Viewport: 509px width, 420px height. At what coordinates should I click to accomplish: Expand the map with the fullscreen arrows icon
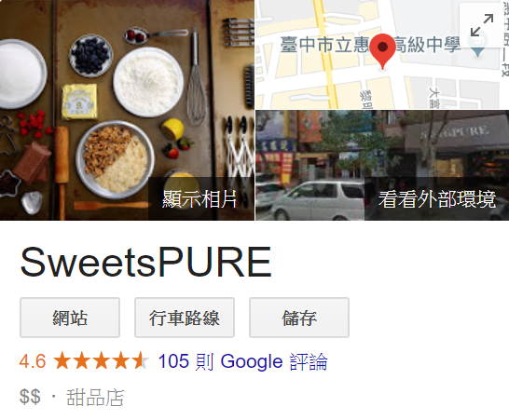click(x=481, y=25)
